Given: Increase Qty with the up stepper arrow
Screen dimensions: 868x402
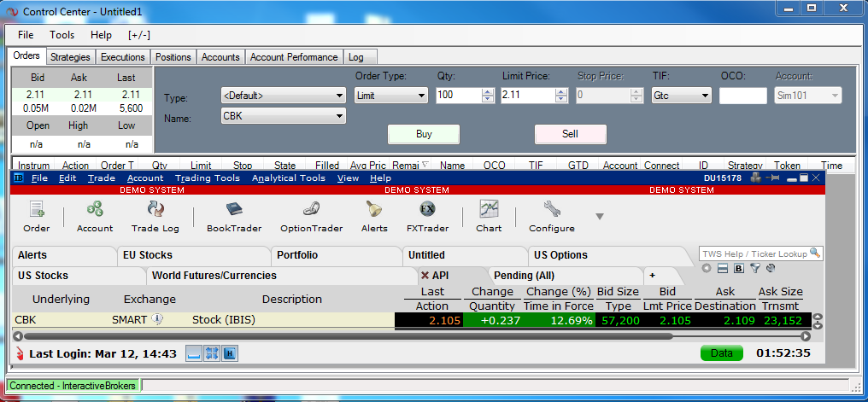Looking at the screenshot, I should point(488,92).
